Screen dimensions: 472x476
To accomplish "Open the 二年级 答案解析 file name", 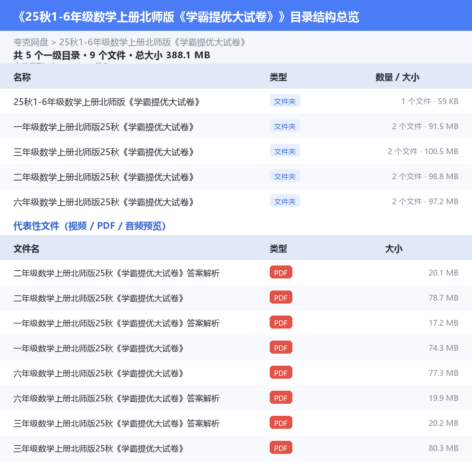I will coord(117,273).
